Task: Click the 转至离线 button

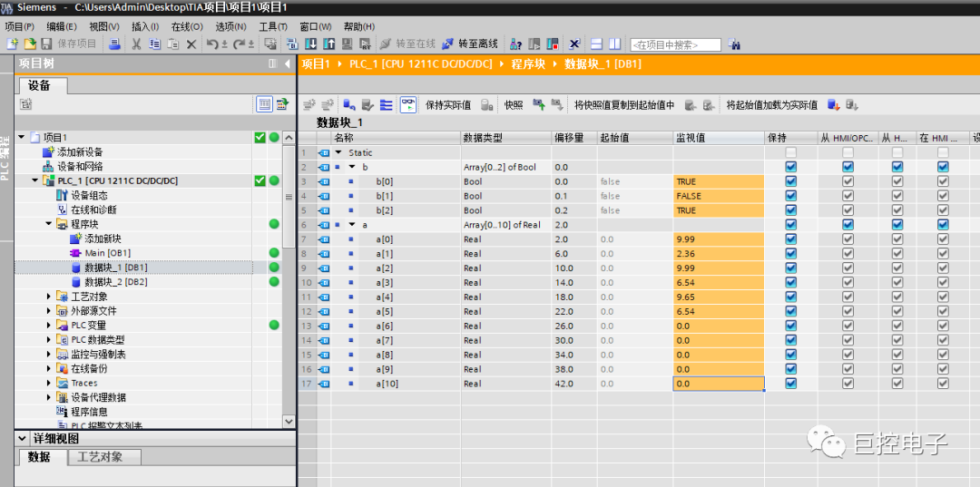Action: [x=470, y=44]
